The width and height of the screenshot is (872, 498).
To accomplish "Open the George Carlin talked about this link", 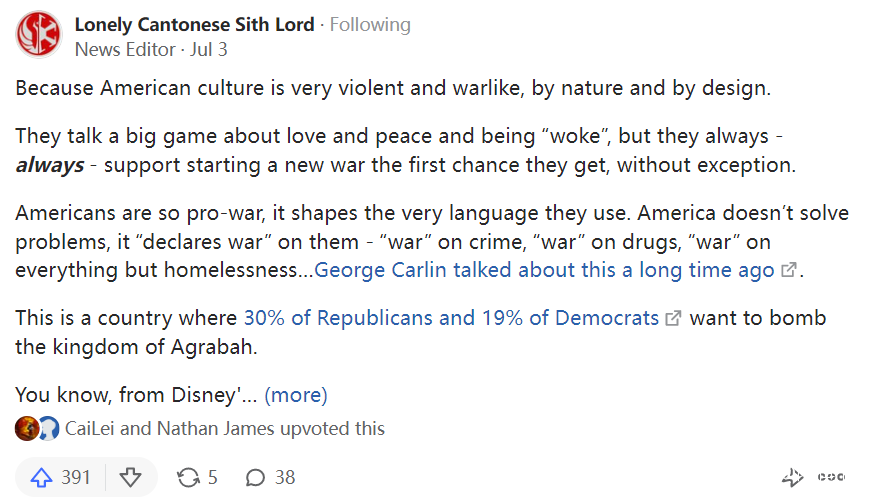I will (545, 270).
